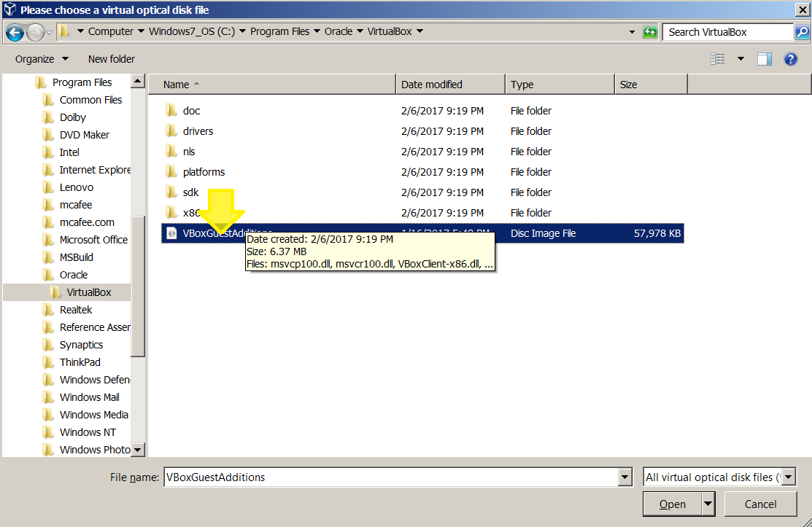Select ThinkPad folder in tree
Screen dimensions: 812x527
click(80, 362)
